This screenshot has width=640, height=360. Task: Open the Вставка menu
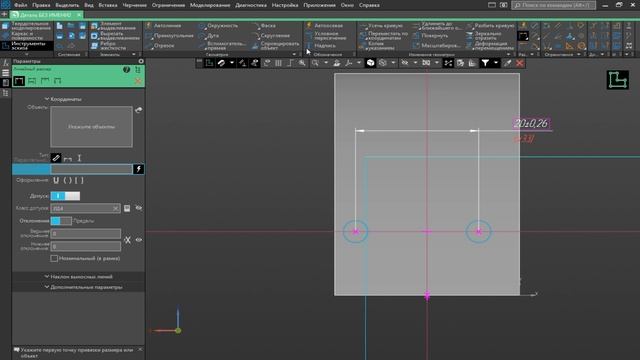108,5
